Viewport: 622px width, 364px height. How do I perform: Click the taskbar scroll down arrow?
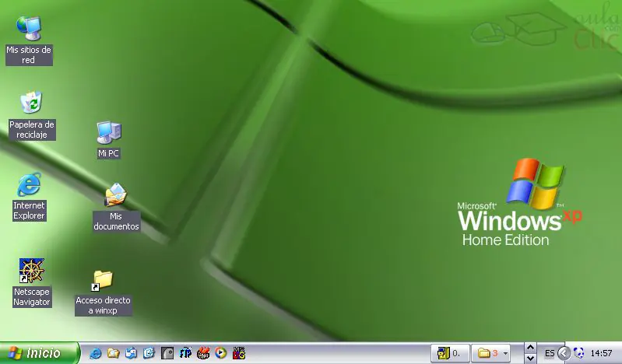(x=530, y=358)
